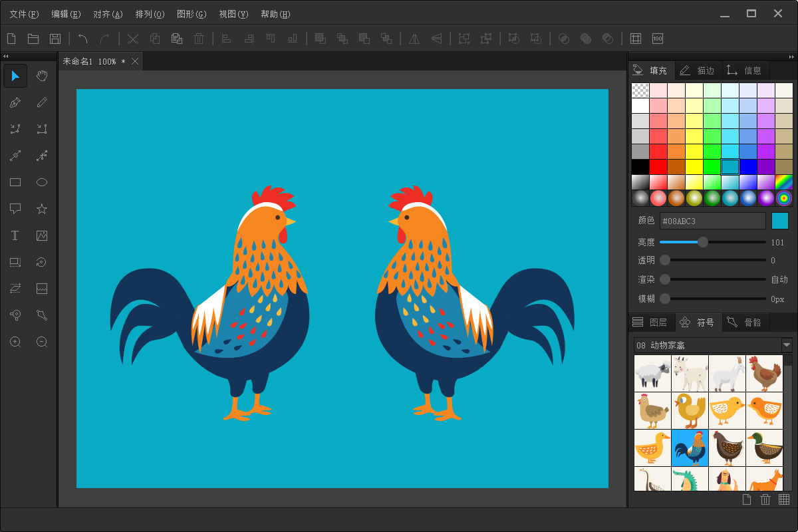The height and width of the screenshot is (532, 798).
Task: Open the 文件 menu
Action: tap(24, 14)
